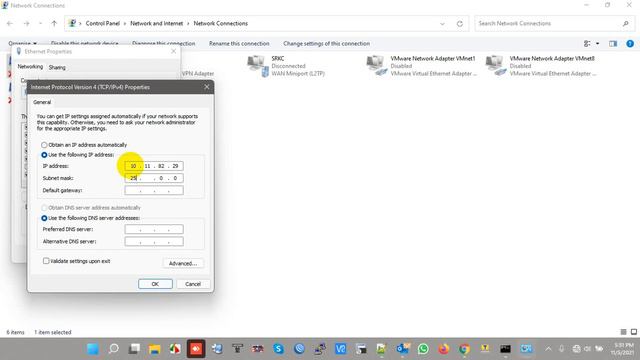
Task: Click the Default gateway input field
Action: 154,190
